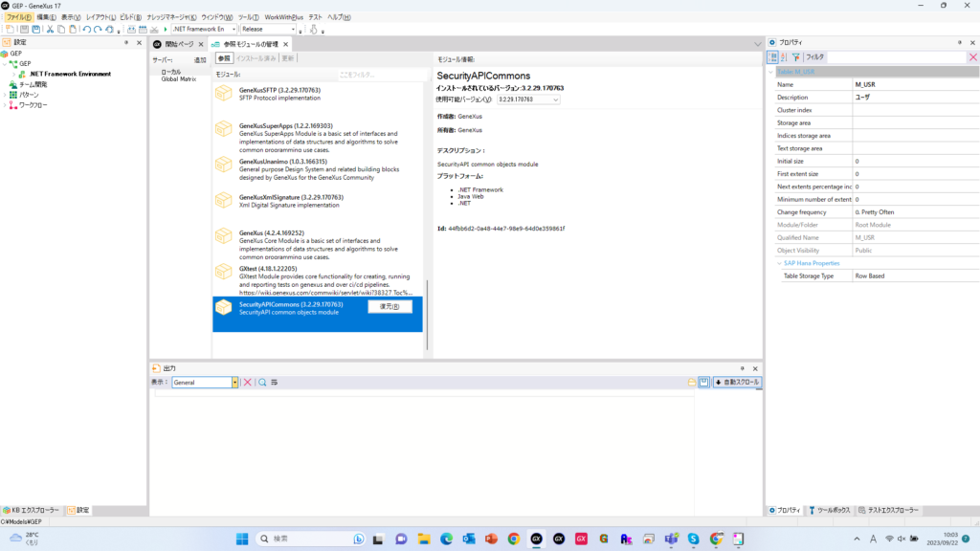Viewport: 980px width, 551px height.
Task: Select the ローカル server entry
Action: (x=170, y=72)
